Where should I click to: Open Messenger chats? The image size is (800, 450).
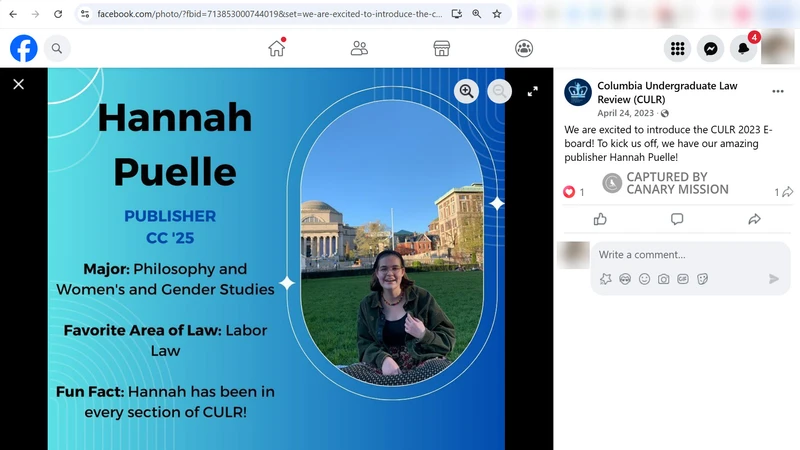click(711, 48)
